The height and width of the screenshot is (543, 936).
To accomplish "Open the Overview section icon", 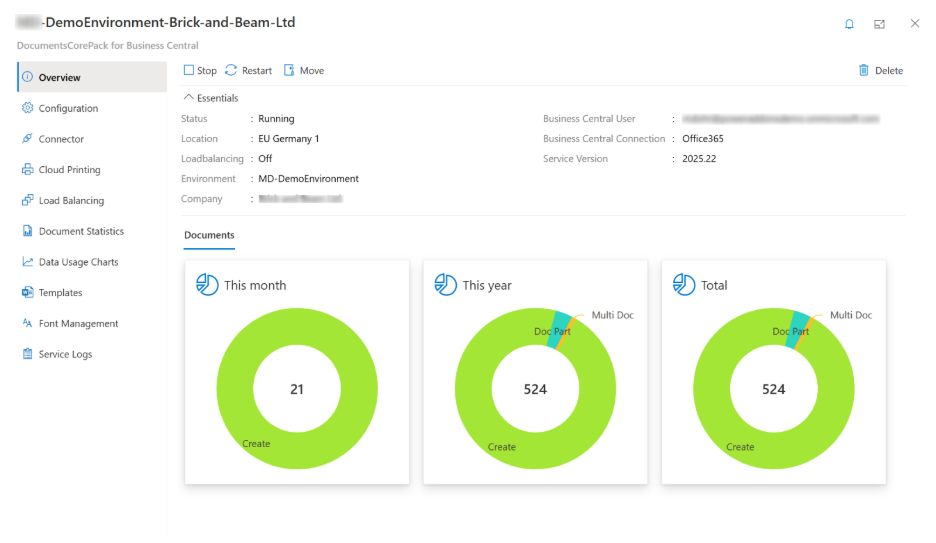I will coord(27,77).
